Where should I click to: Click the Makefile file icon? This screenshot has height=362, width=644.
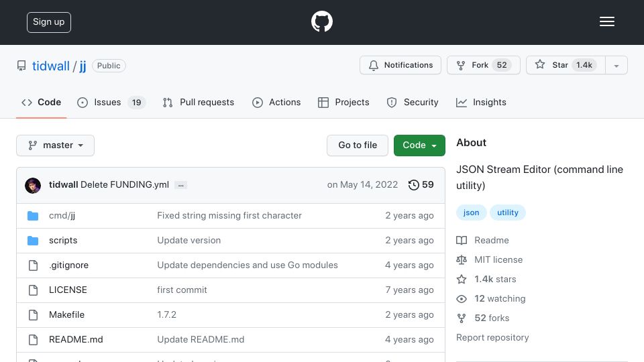click(x=34, y=315)
